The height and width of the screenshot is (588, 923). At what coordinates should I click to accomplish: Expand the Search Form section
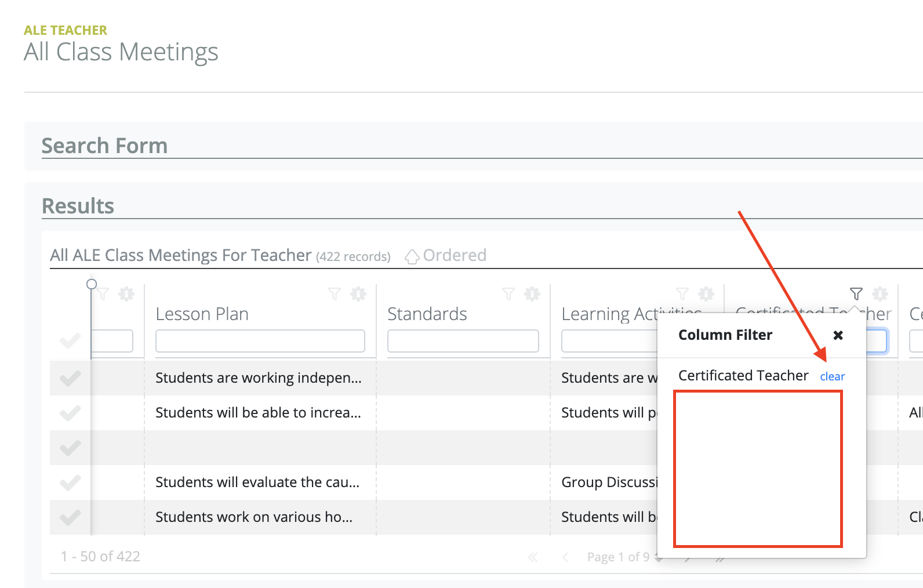(104, 146)
